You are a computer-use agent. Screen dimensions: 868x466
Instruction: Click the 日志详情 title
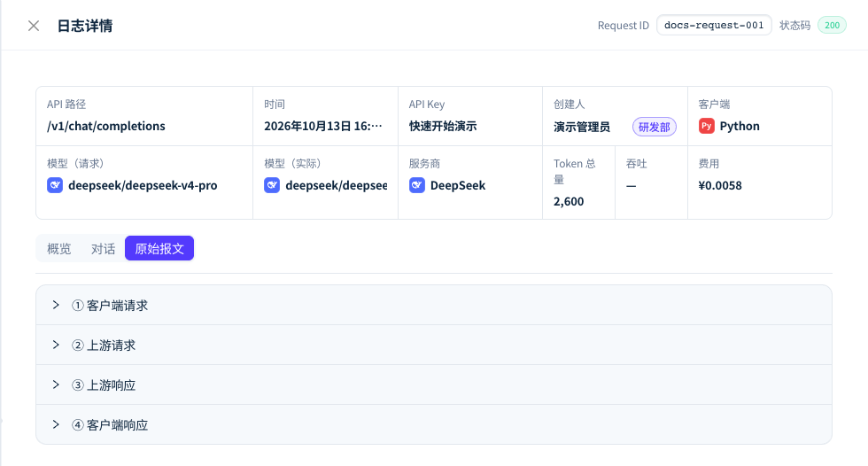[x=85, y=26]
